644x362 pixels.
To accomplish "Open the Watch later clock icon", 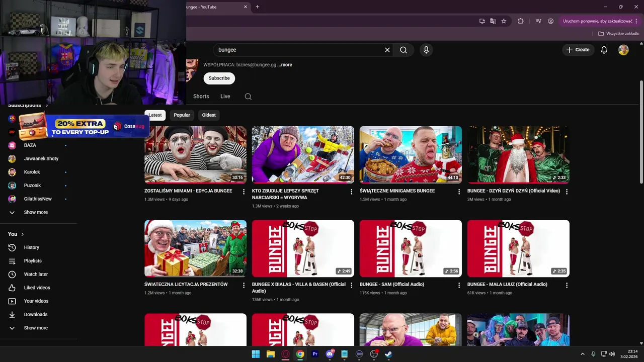I will click(x=12, y=275).
